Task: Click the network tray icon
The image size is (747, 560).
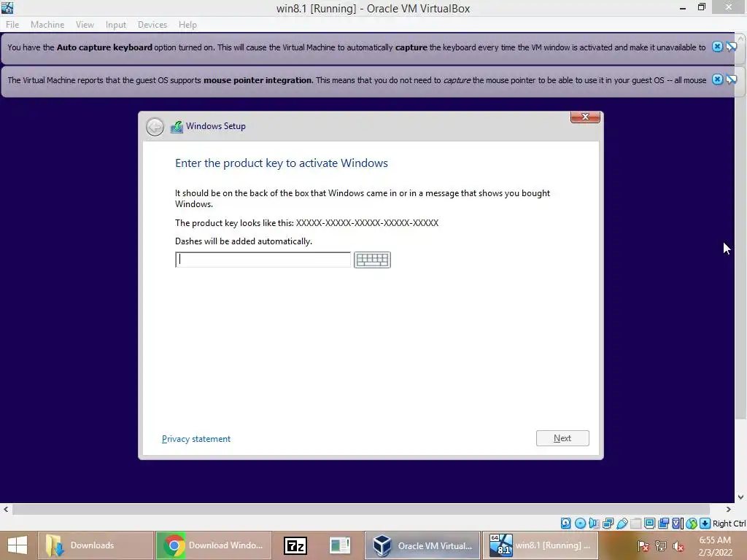Action: pyautogui.click(x=661, y=546)
